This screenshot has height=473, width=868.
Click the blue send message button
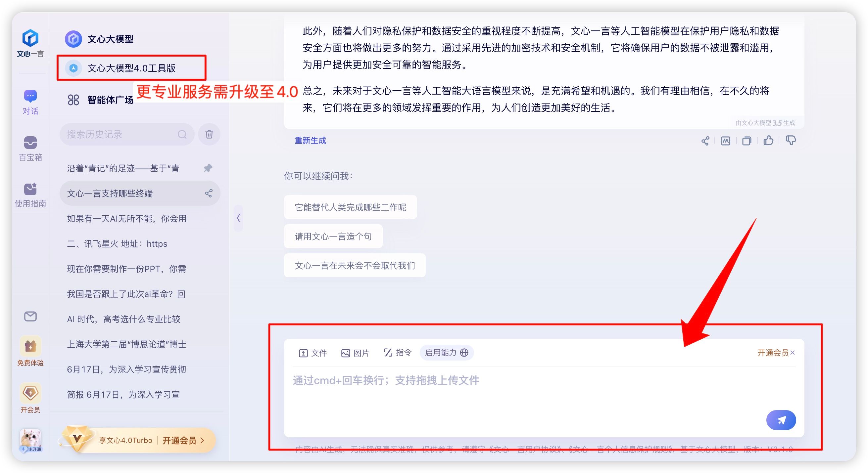coord(781,420)
